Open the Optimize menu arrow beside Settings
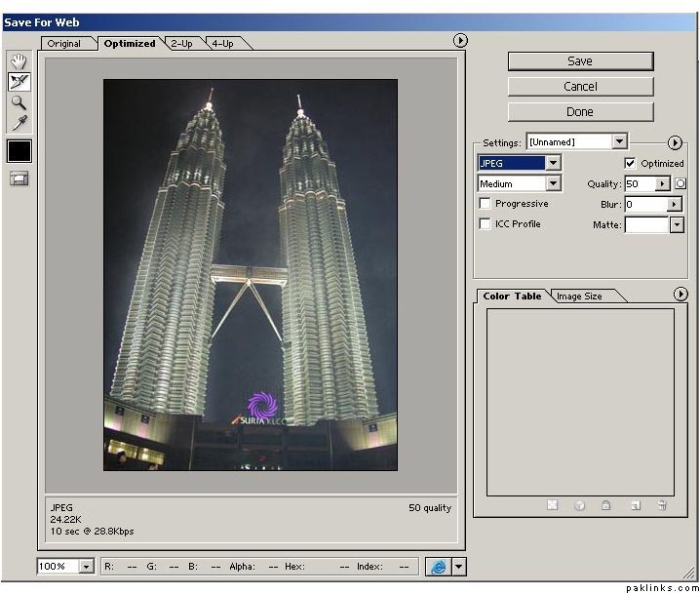This screenshot has height=594, width=700. pos(674,142)
